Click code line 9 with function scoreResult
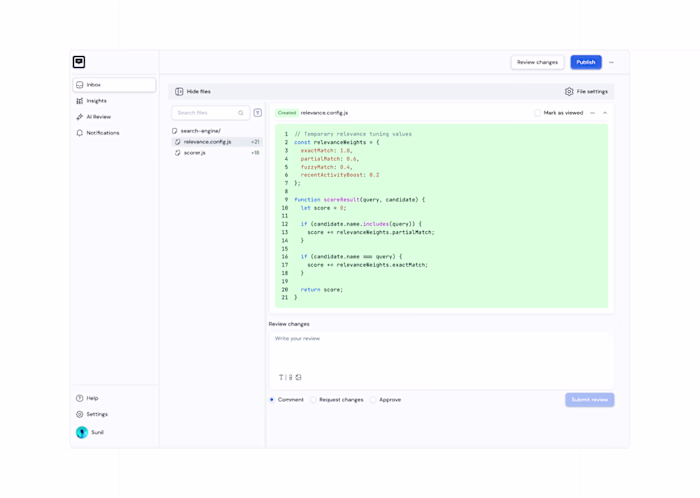 [359, 199]
